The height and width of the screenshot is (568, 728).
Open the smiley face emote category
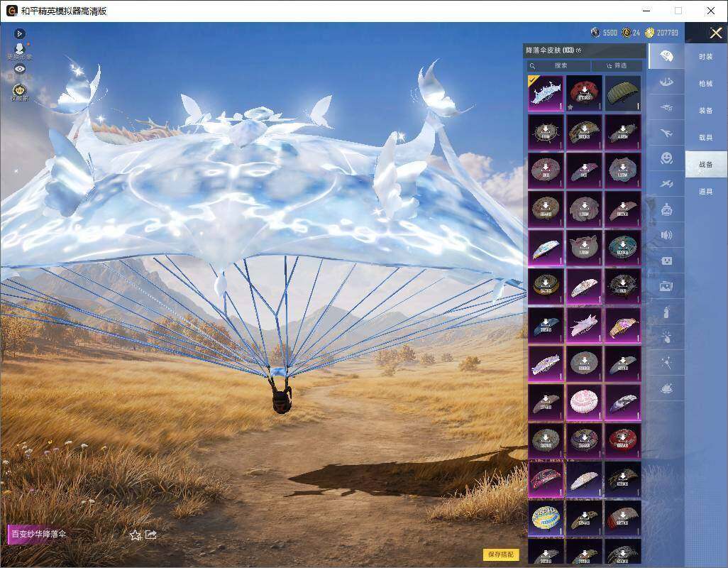click(666, 158)
